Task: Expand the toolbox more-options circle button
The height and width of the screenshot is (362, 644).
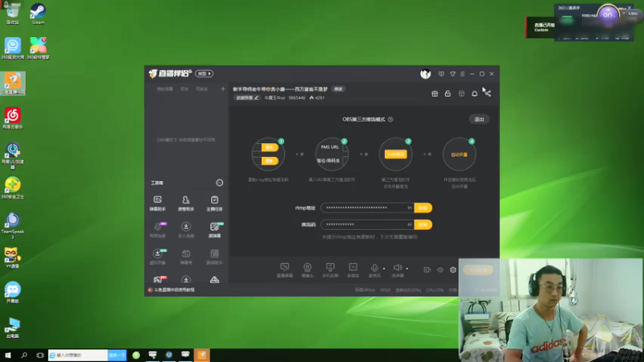Action: coord(219,183)
